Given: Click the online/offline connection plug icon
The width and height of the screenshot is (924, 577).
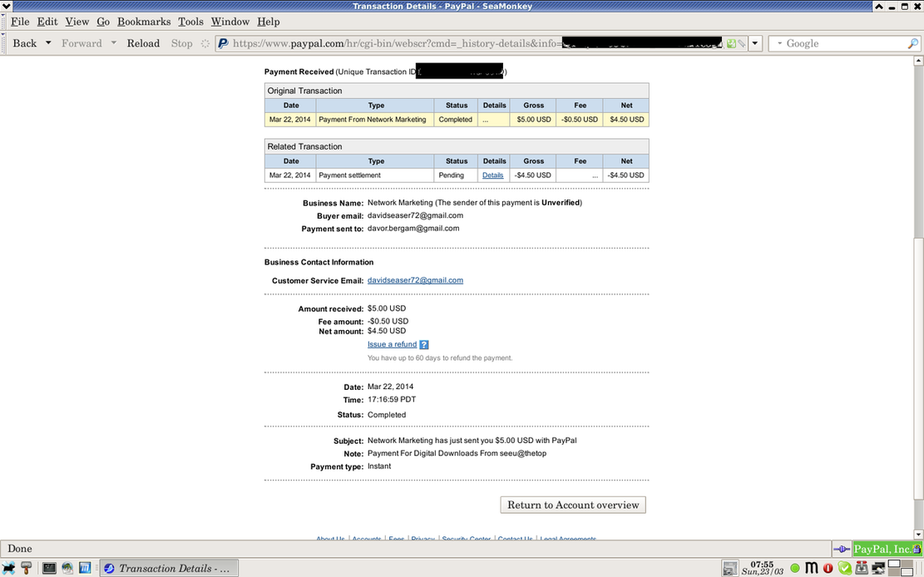Looking at the screenshot, I should click(x=842, y=550).
